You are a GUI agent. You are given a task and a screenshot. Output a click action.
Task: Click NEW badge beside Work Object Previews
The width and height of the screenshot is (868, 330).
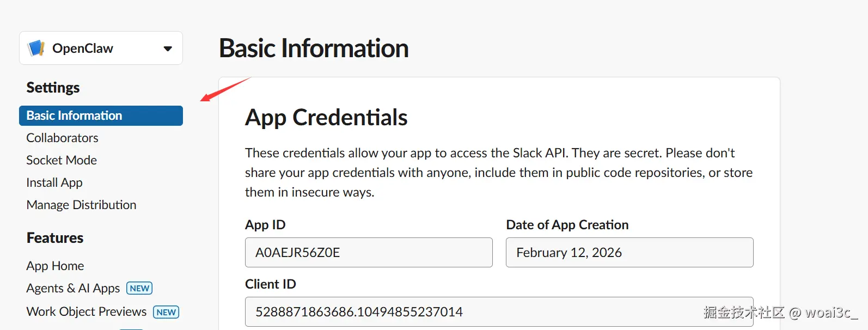coord(166,312)
